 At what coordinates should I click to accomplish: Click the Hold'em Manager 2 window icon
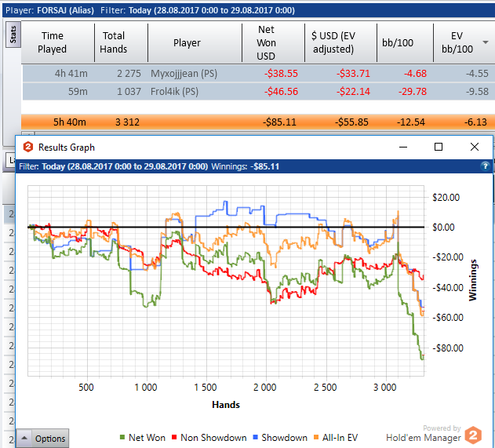28,148
